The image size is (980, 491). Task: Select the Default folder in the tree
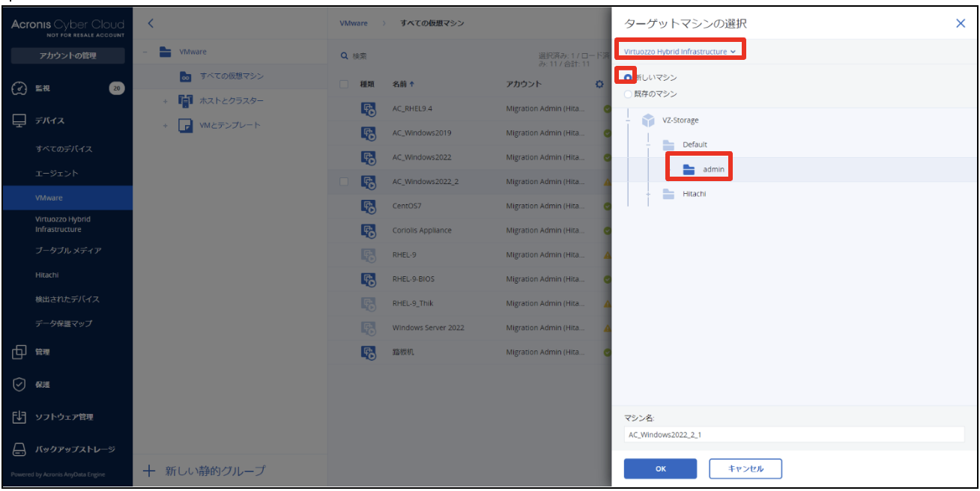695,144
